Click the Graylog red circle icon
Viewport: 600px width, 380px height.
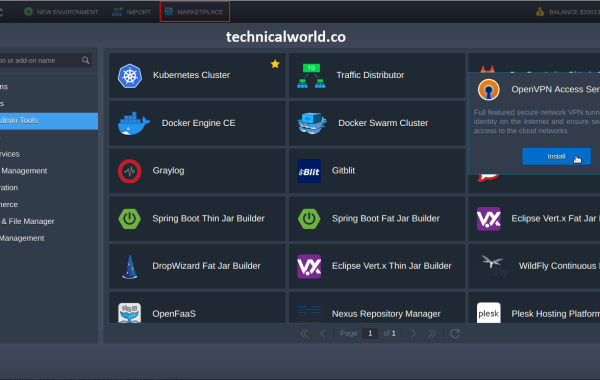pos(130,171)
